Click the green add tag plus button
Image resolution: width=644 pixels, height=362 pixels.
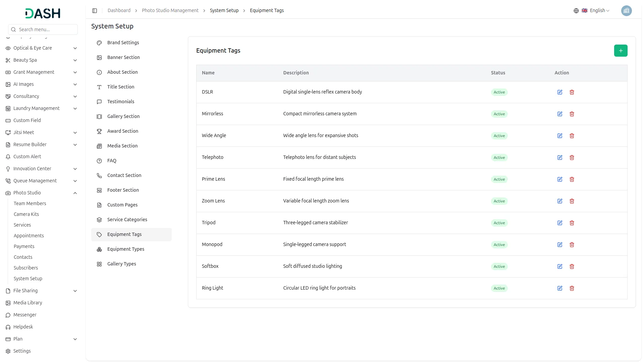pos(621,51)
